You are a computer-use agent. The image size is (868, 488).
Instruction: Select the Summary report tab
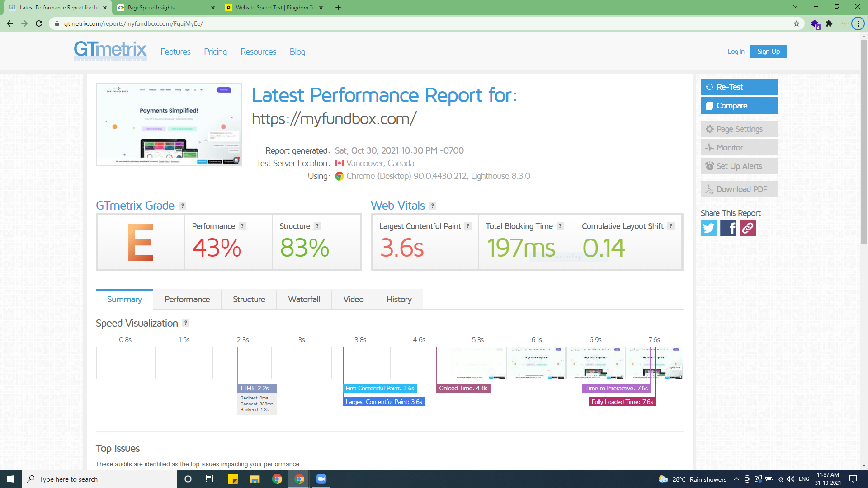[124, 300]
